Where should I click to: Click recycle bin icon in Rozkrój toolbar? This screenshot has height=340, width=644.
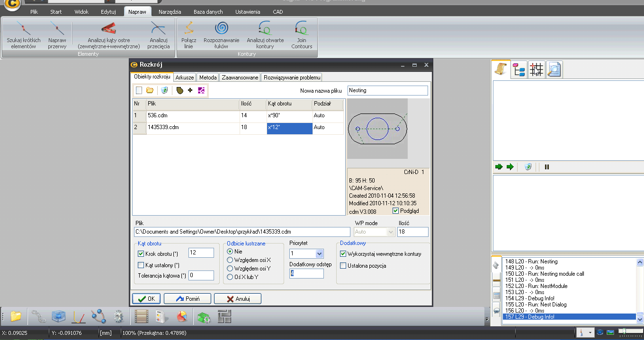click(164, 90)
